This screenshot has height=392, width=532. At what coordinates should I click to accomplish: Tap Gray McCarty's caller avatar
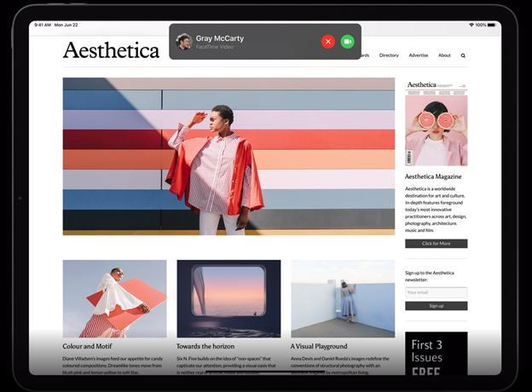[x=184, y=42]
